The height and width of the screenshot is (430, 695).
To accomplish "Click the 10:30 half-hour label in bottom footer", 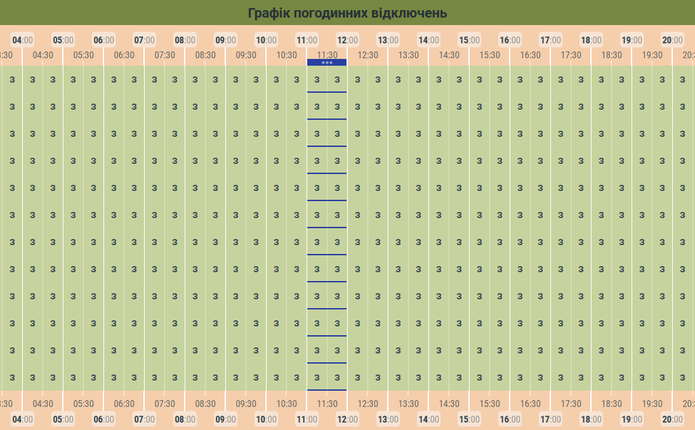I will click(x=286, y=405).
